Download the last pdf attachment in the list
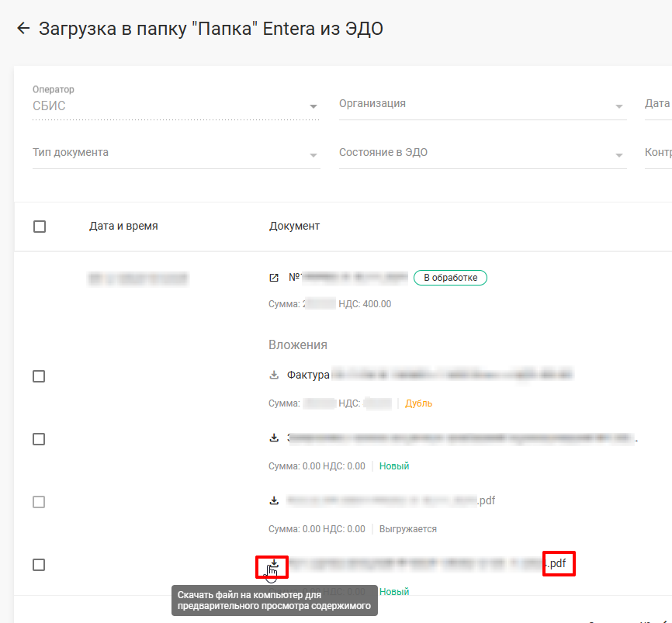Screen dimensions: 672x623 click(x=274, y=563)
